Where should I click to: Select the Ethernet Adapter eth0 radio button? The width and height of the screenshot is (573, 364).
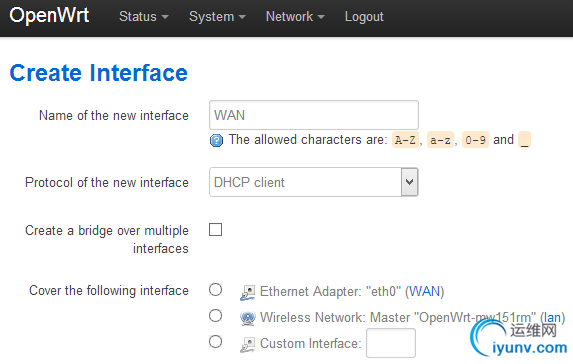coord(216,290)
